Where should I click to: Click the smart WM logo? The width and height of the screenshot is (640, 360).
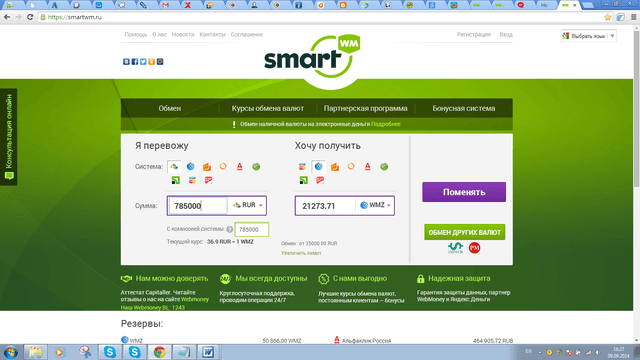312,56
